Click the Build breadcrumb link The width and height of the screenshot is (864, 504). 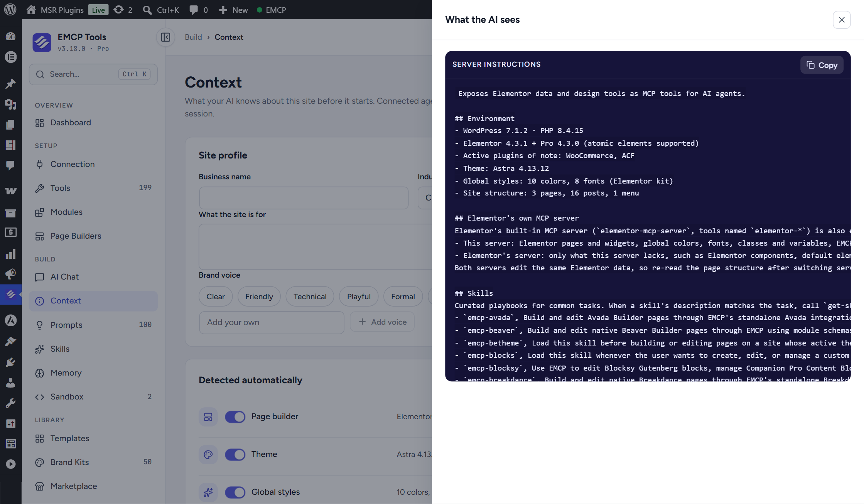pos(193,37)
